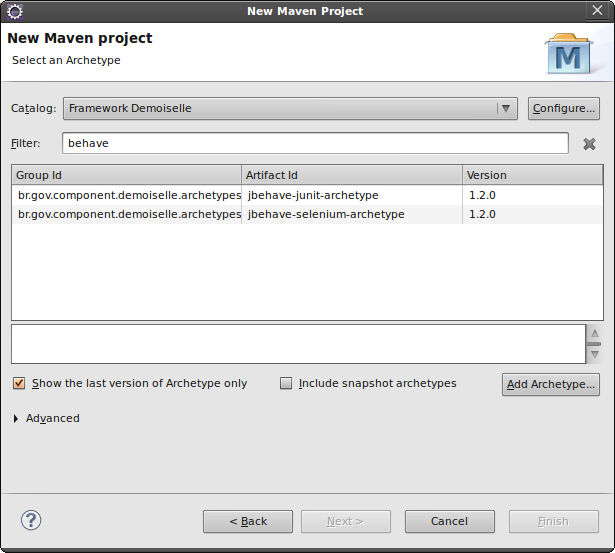The width and height of the screenshot is (615, 553).
Task: Sort by the Artifact Id column header
Action: 352,175
